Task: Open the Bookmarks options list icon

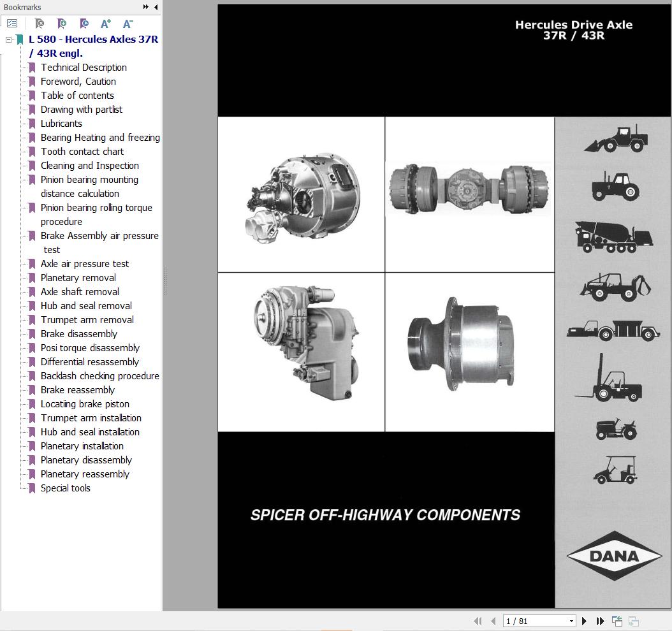Action: click(x=12, y=23)
